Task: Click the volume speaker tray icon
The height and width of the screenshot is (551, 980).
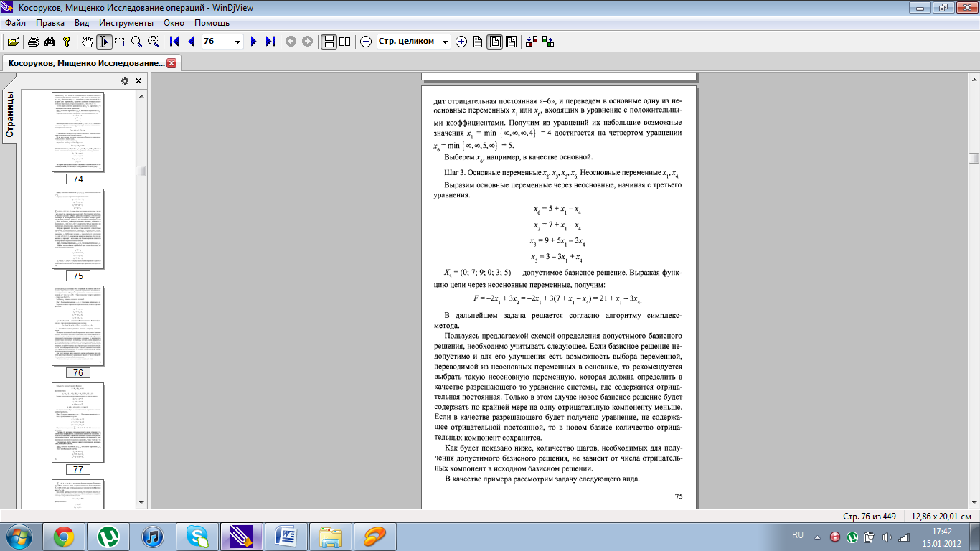Action: pos(887,537)
